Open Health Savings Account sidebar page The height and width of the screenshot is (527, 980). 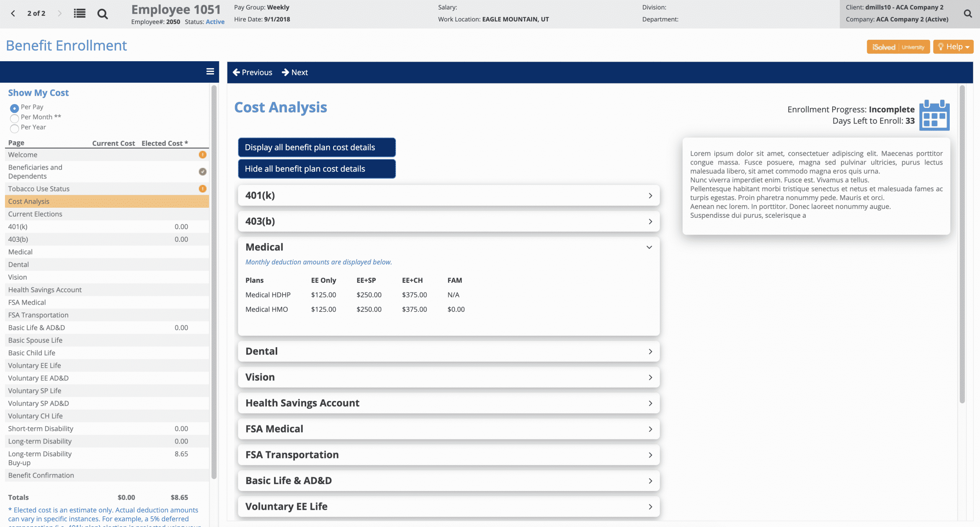click(45, 290)
